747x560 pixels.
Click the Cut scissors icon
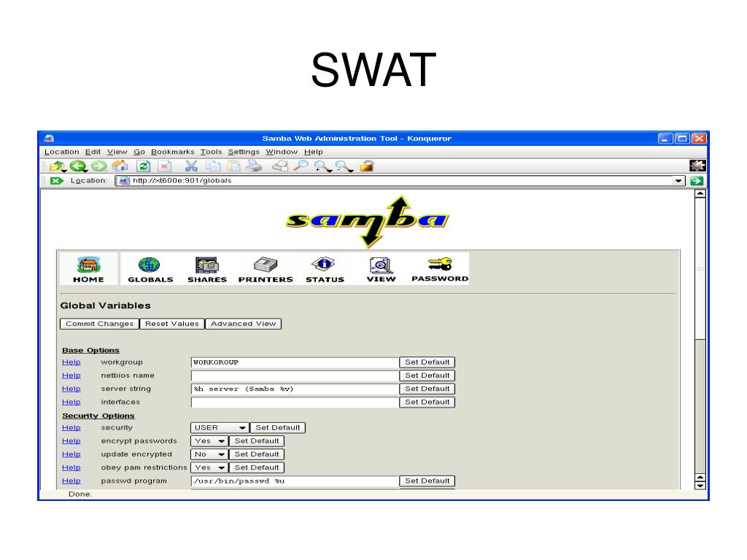click(x=191, y=166)
